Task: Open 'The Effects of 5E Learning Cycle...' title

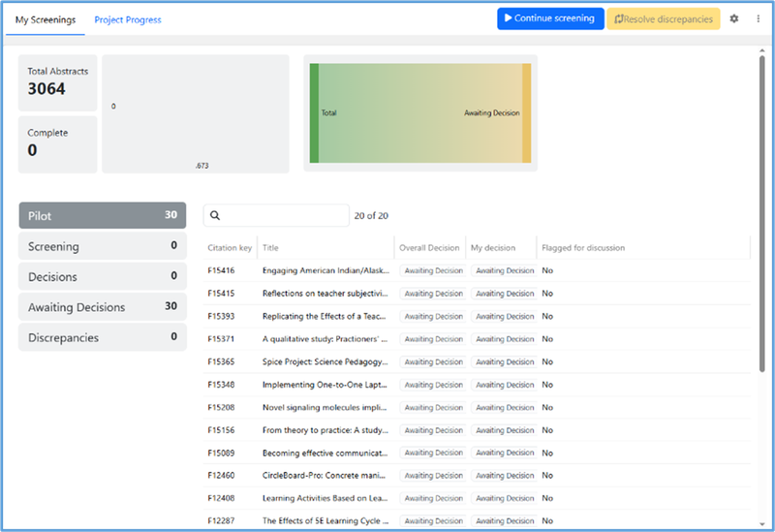Action: point(325,520)
